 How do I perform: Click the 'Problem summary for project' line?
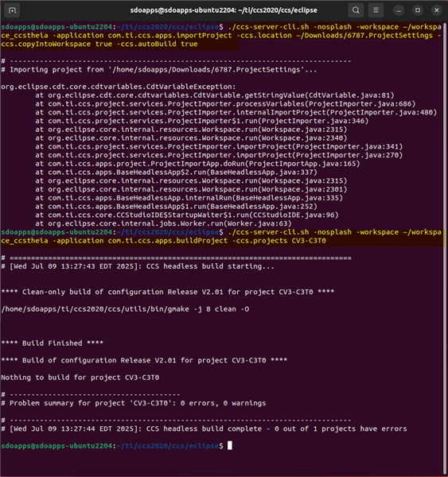tap(133, 403)
